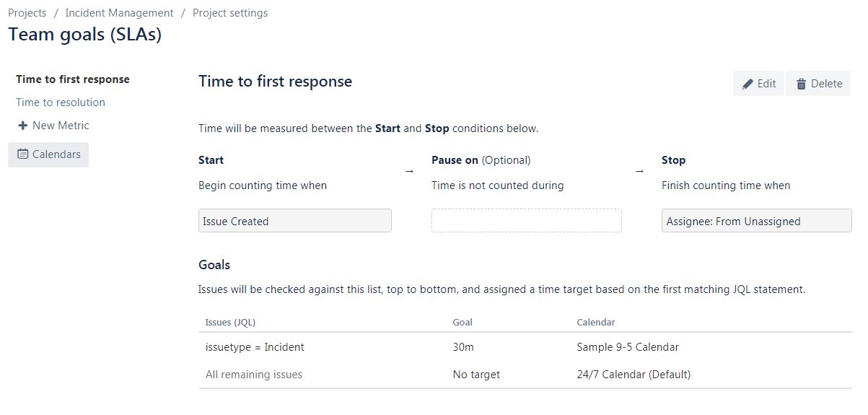Open the Calendars button

tap(48, 154)
